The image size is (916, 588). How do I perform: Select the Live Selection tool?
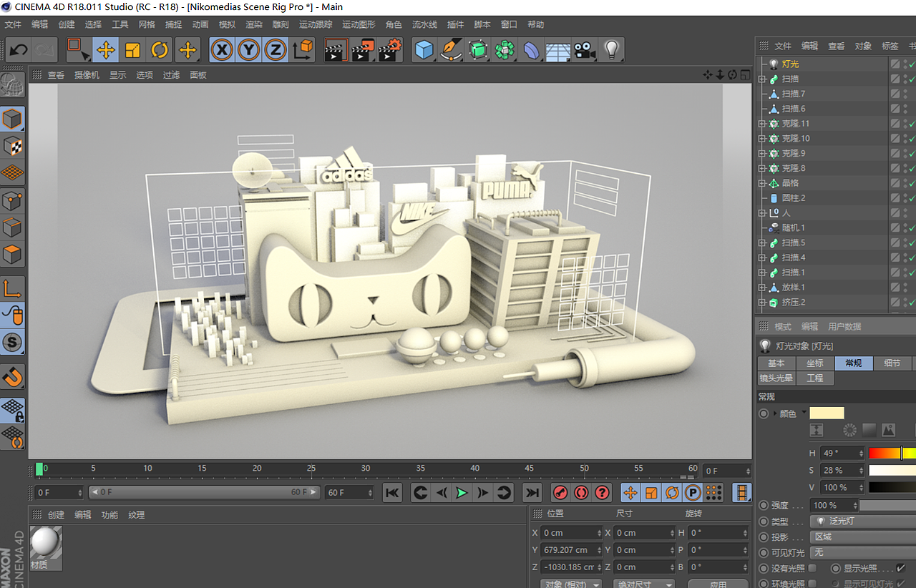coord(78,50)
